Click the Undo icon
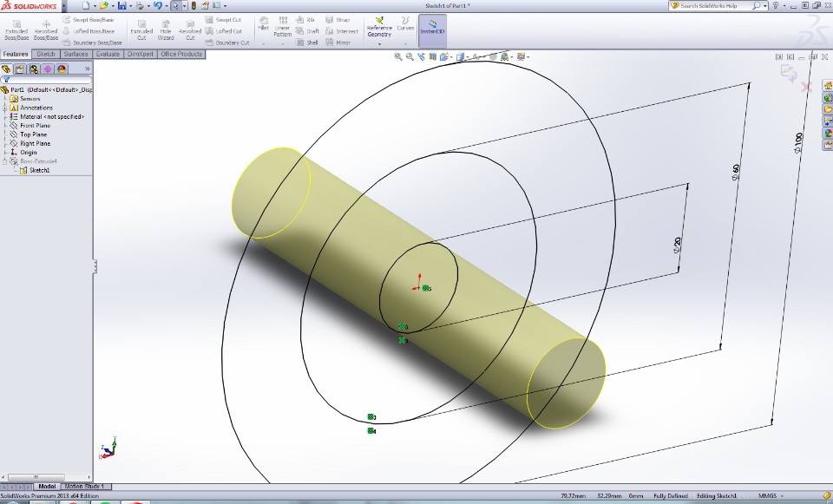The image size is (833, 504). click(157, 5)
